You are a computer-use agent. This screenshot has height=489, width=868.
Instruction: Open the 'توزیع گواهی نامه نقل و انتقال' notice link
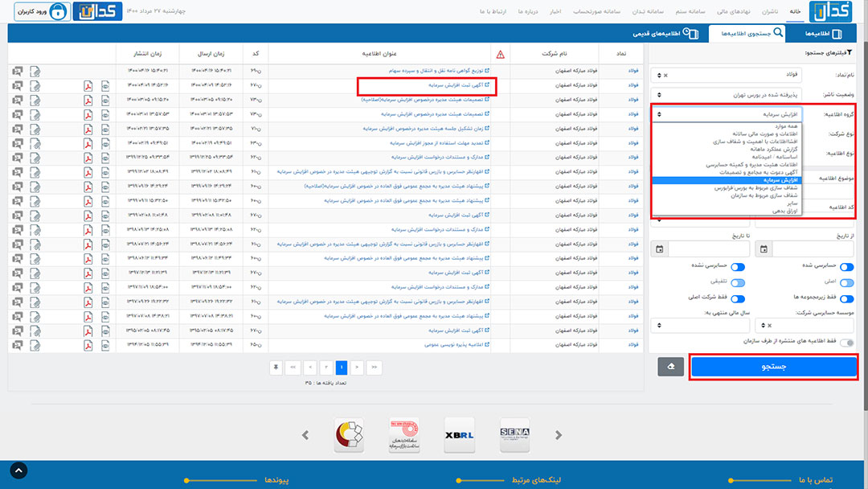[x=439, y=72]
